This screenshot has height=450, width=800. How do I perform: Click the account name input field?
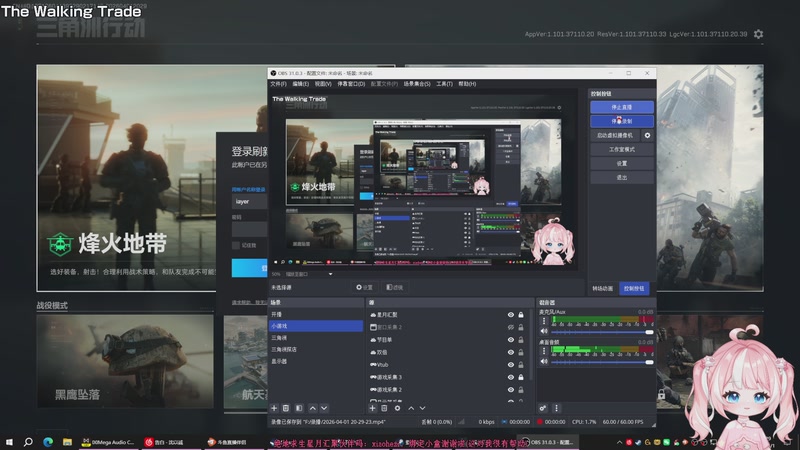[x=249, y=202]
